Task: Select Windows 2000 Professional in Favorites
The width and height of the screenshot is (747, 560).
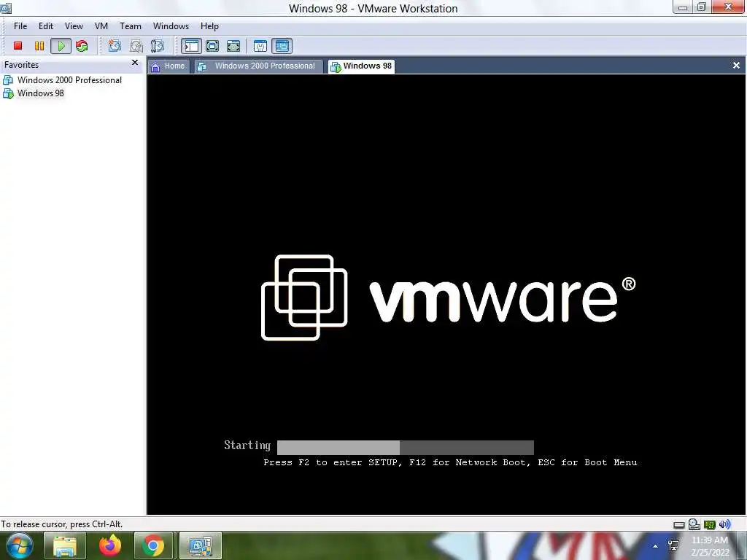Action: [x=63, y=80]
